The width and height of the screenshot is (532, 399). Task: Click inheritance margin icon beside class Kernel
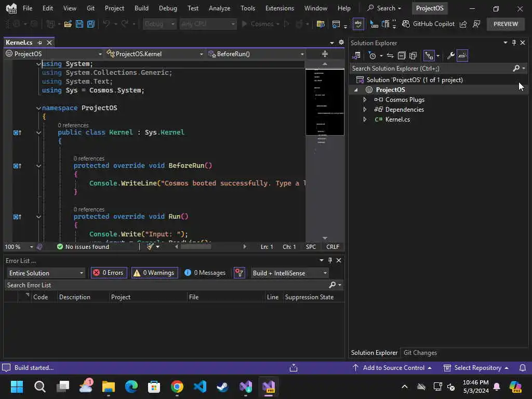(x=17, y=132)
